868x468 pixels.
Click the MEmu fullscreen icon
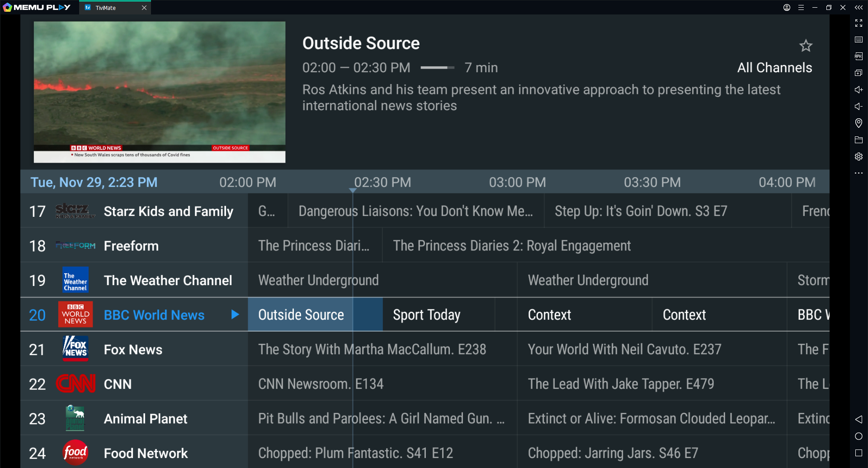[859, 23]
